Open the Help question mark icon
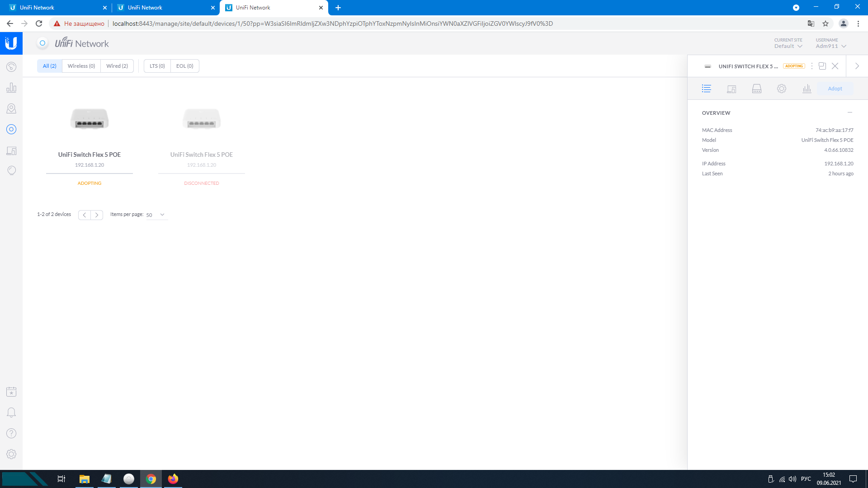The image size is (868, 488). coord(11,433)
